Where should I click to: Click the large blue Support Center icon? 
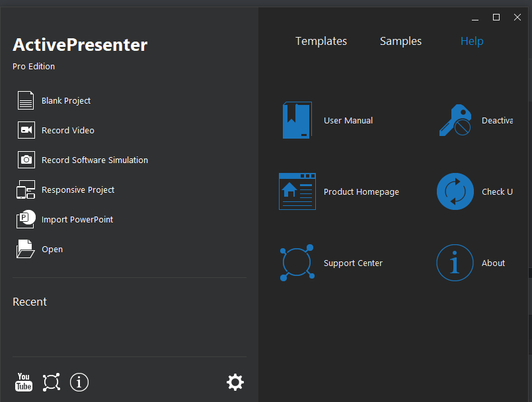click(297, 263)
